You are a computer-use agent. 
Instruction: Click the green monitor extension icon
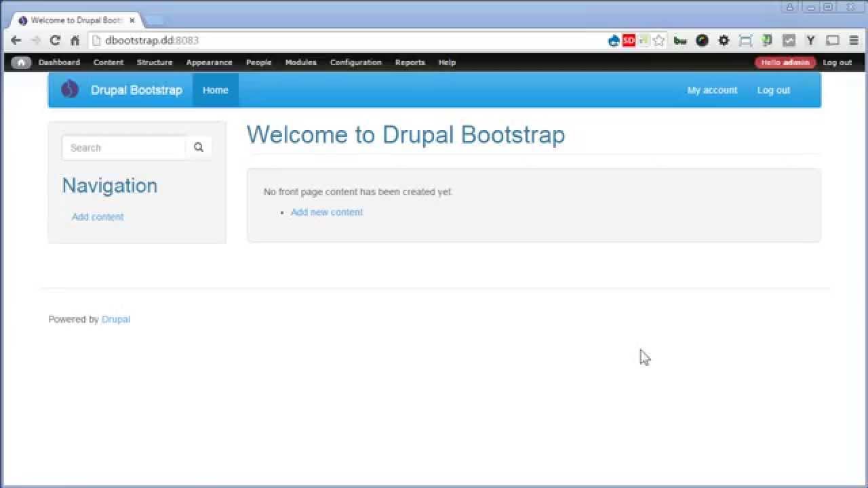pyautogui.click(x=767, y=41)
